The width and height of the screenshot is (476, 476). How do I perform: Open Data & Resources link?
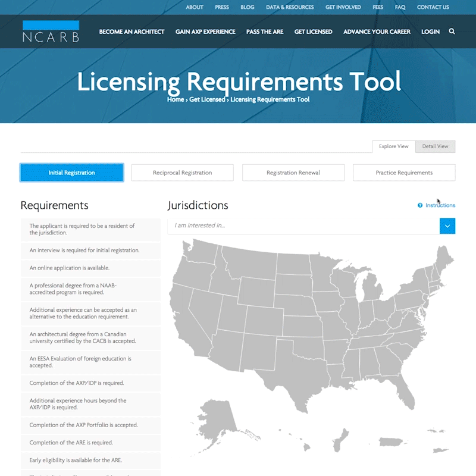[x=290, y=7]
